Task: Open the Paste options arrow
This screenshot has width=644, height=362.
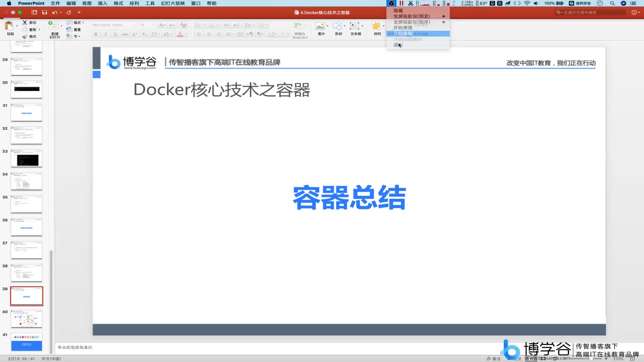Action: (x=17, y=26)
